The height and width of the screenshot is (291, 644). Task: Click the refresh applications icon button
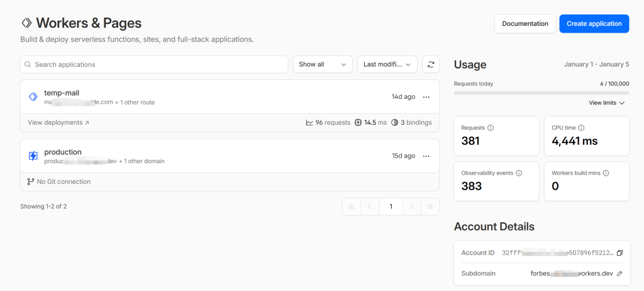[x=431, y=64]
